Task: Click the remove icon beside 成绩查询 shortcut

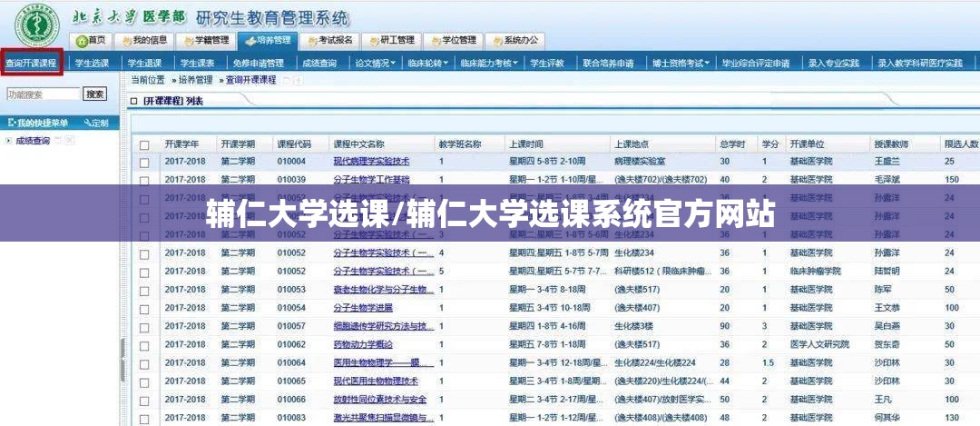Action: click(69, 141)
